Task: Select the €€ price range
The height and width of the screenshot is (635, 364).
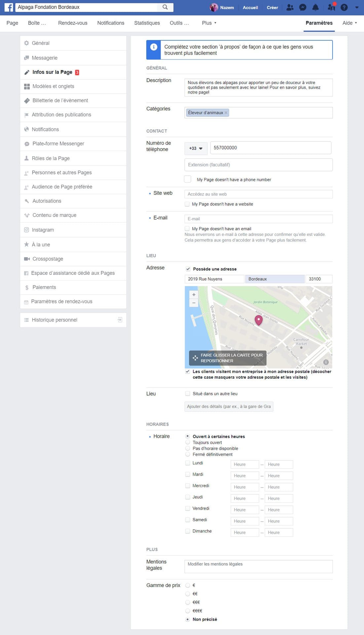Action: (188, 594)
